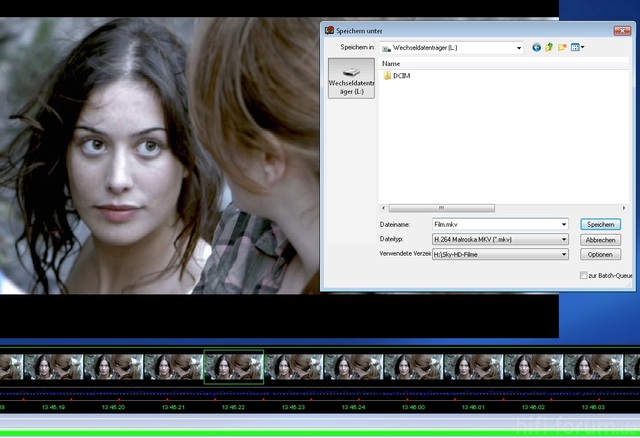640x438 pixels.
Task: Click the Speichern button
Action: [600, 225]
